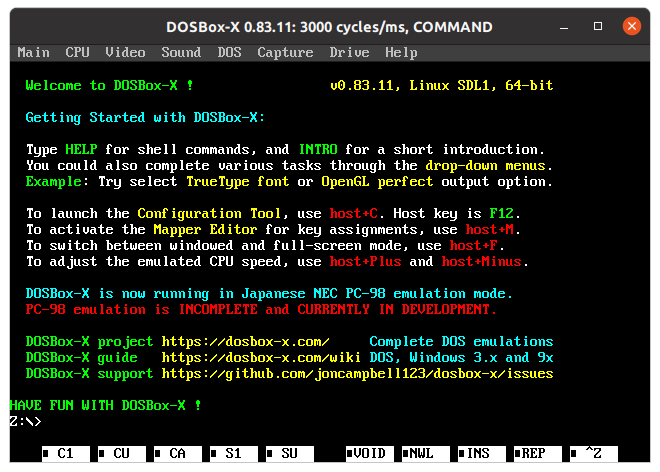This screenshot has height=472, width=660.
Task: Click the https://dosbox-x.com/wiki guide URL
Action: (x=261, y=357)
